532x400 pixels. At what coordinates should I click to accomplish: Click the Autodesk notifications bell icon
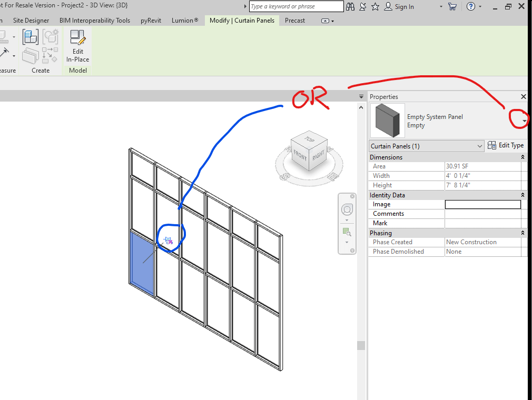click(363, 6)
